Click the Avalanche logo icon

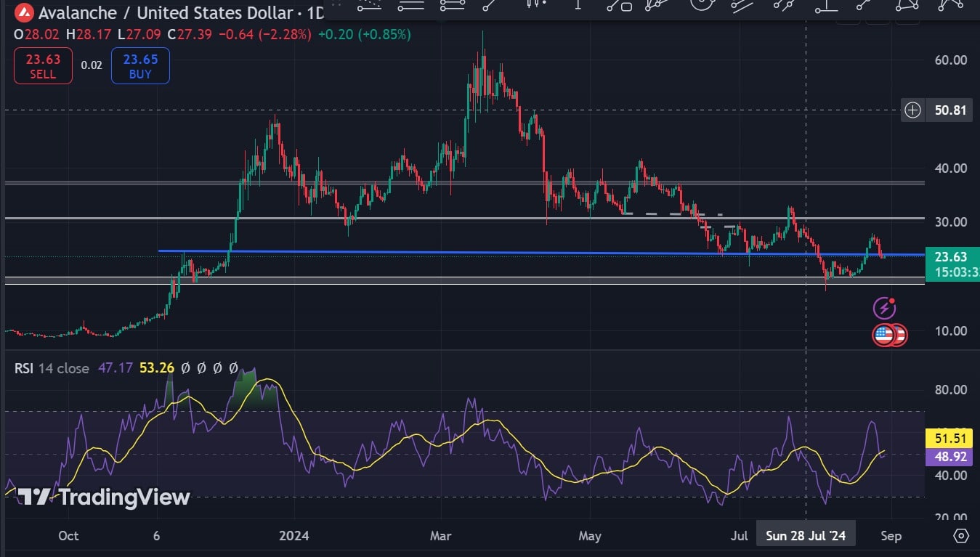24,13
